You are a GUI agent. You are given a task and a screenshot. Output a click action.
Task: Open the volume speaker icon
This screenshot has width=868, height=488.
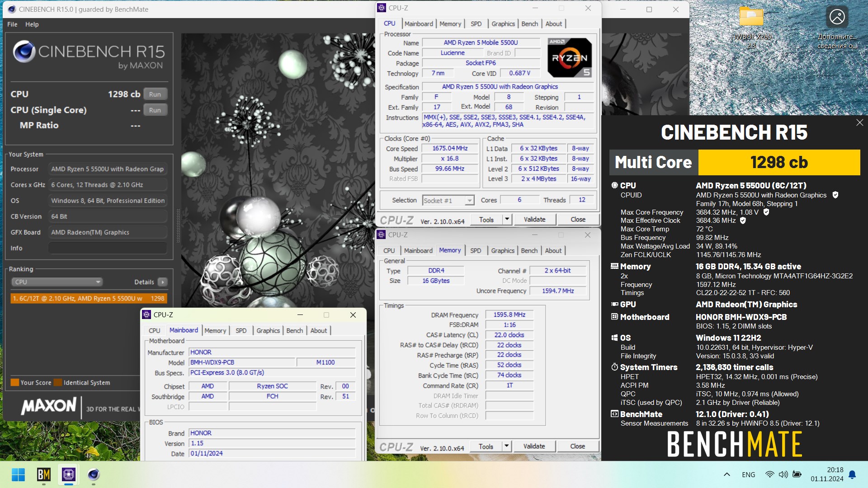(x=783, y=474)
